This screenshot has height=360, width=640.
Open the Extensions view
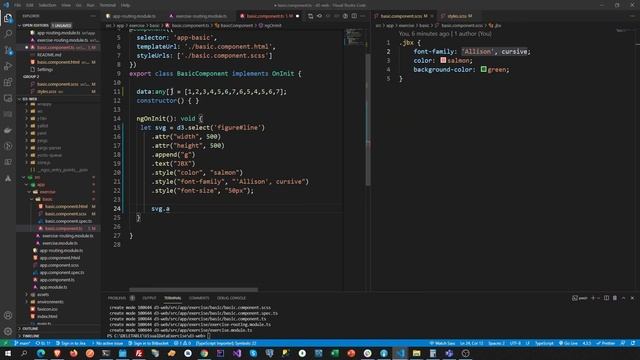click(x=8, y=82)
